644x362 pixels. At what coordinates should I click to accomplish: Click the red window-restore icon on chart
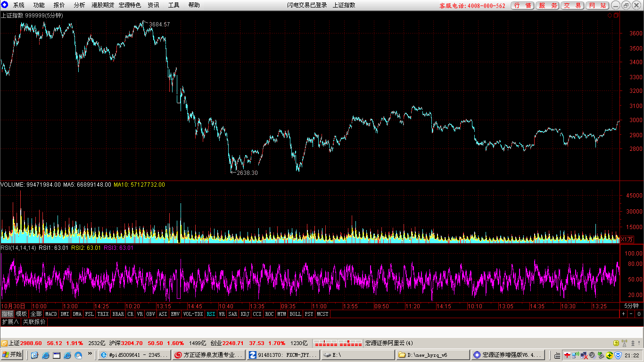click(x=616, y=16)
